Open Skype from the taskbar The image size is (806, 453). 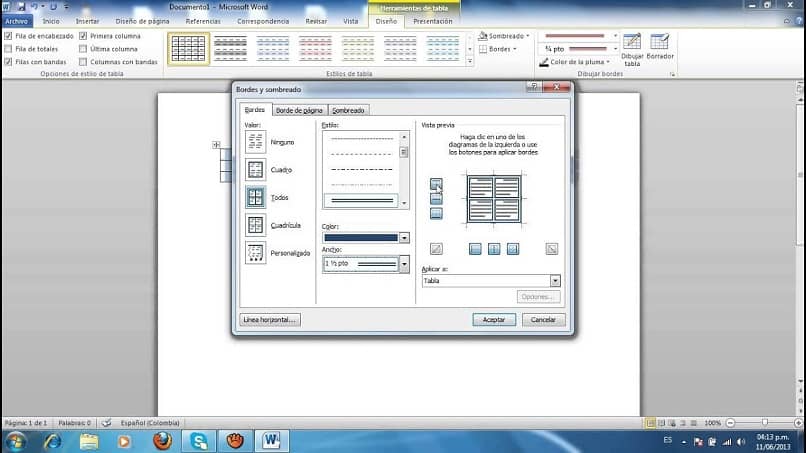click(199, 441)
